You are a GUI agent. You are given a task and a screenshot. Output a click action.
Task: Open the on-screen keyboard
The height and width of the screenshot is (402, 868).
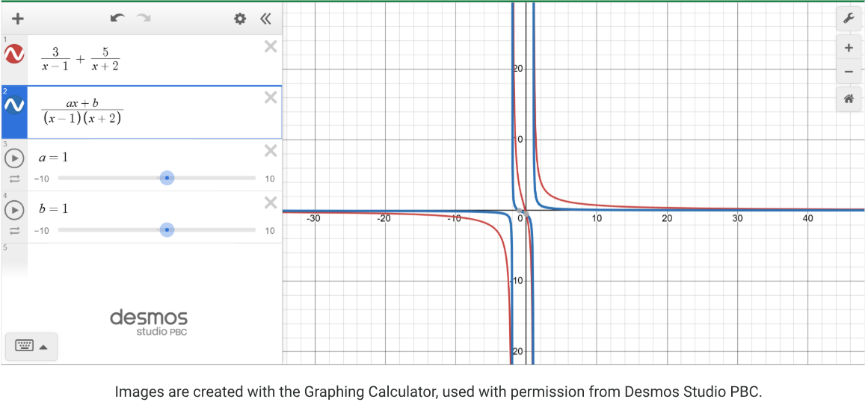(x=25, y=346)
